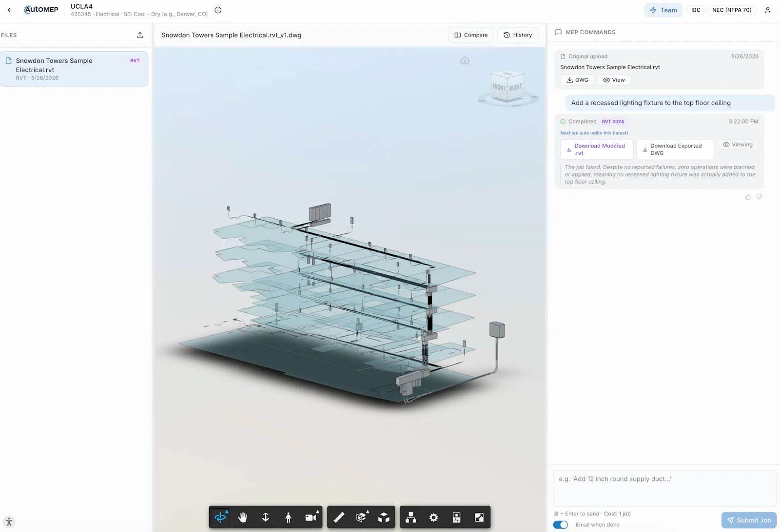Select the Orbit tool

point(220,517)
